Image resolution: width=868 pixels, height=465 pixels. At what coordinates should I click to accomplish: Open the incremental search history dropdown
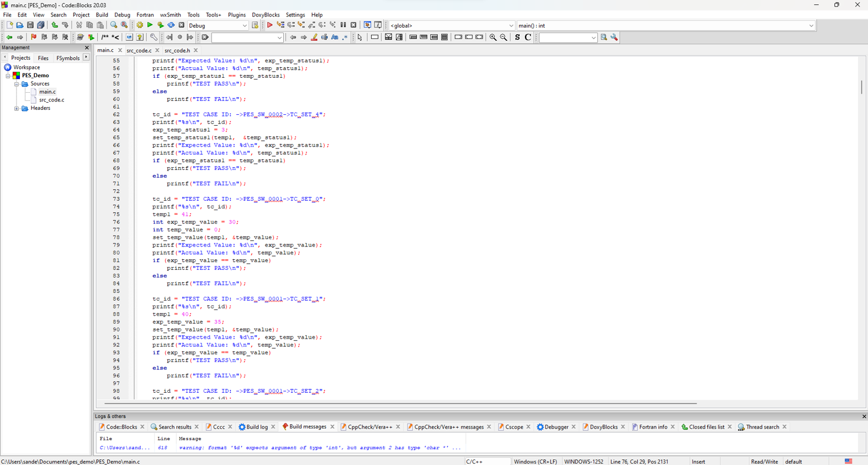pos(279,38)
